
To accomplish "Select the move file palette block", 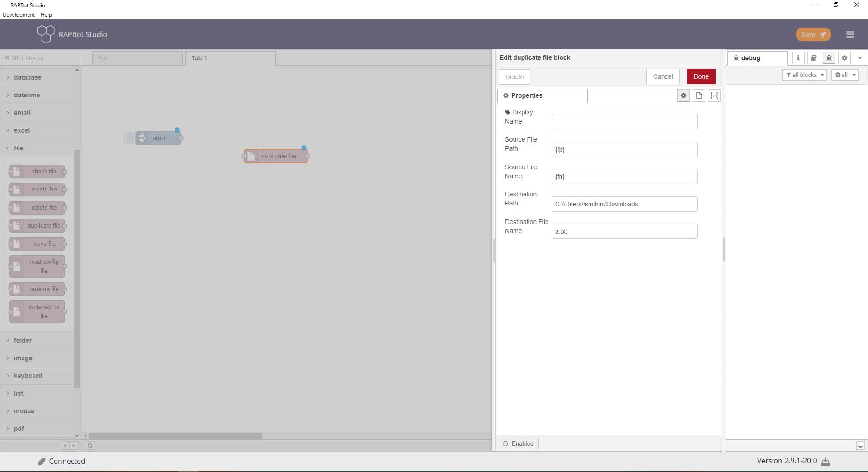I will tap(37, 244).
